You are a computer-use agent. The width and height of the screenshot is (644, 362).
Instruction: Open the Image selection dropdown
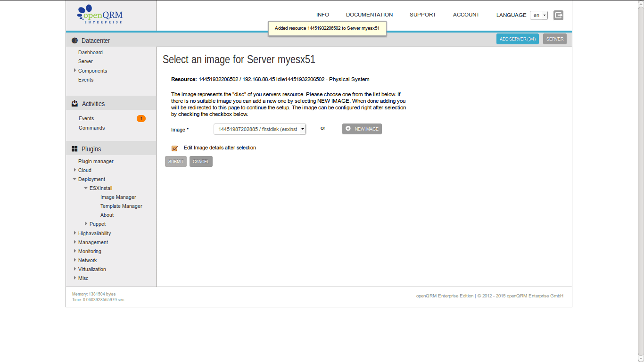(x=260, y=129)
